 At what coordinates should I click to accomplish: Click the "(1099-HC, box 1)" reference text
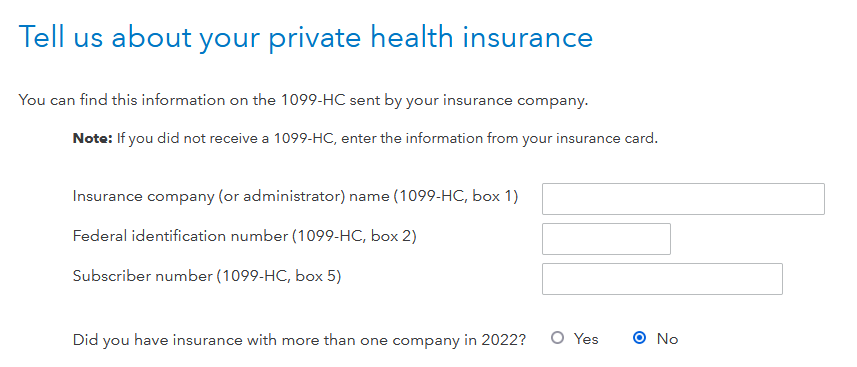(x=455, y=196)
